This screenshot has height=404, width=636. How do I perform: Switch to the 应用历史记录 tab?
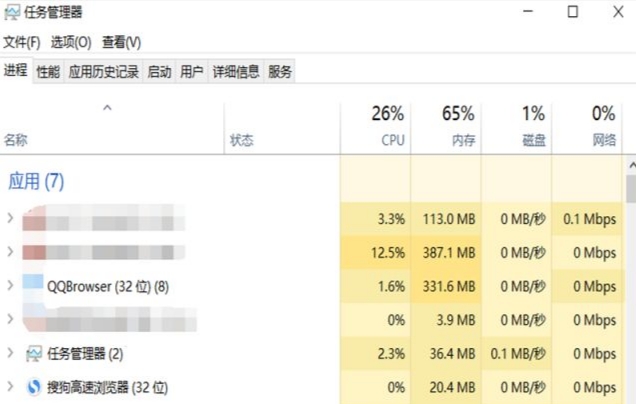point(103,72)
